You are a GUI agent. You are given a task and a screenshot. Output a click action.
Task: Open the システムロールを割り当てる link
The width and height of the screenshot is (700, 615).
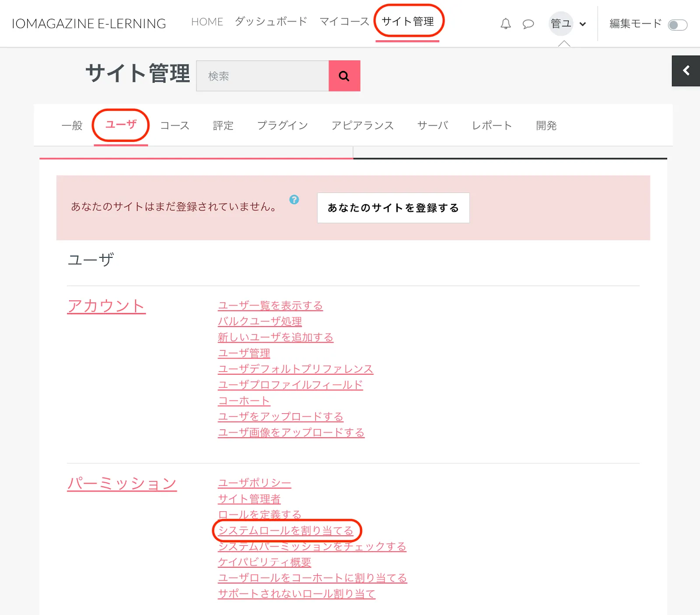tap(286, 531)
